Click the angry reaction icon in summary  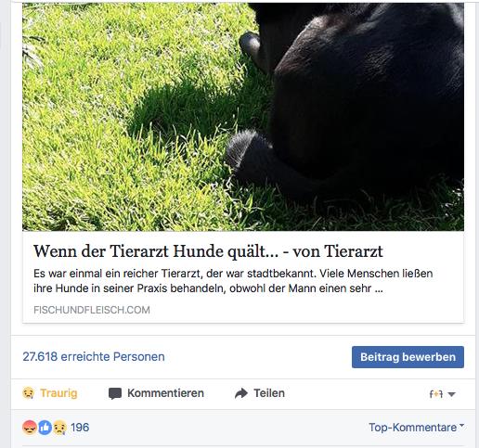point(30,428)
